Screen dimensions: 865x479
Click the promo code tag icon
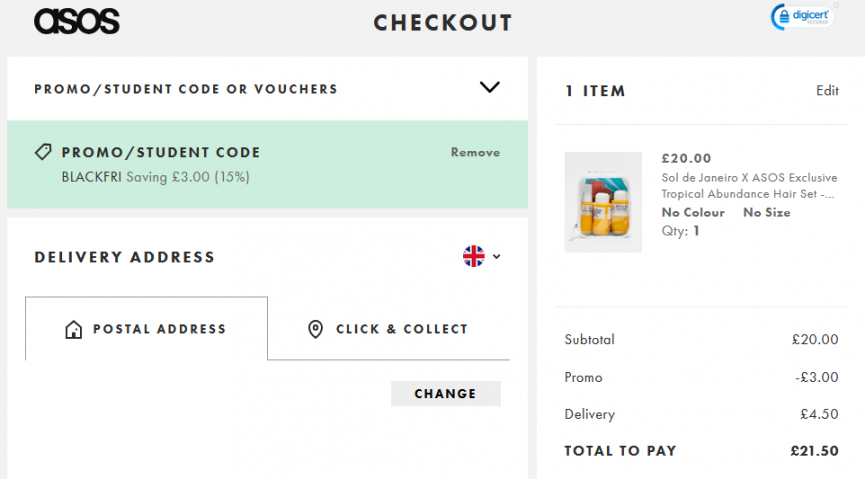(x=43, y=152)
